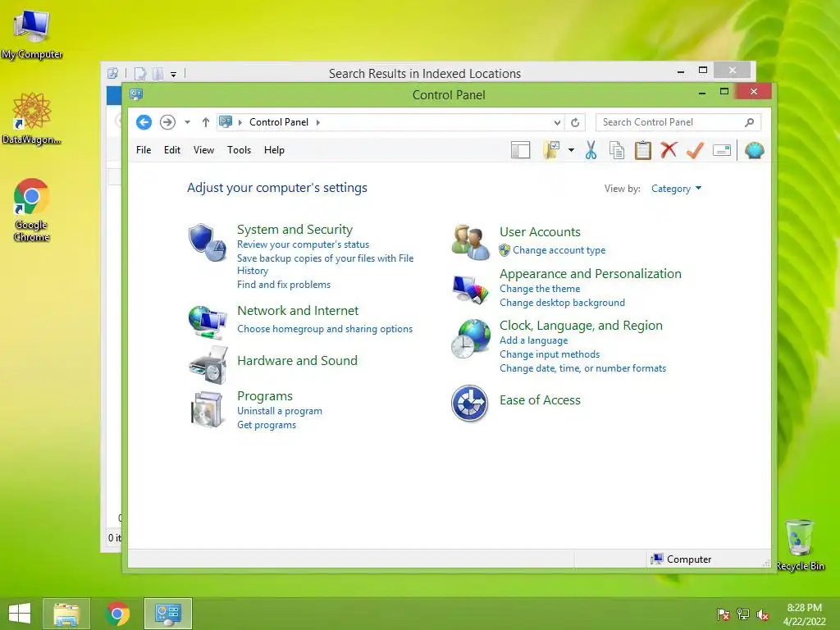Image resolution: width=840 pixels, height=630 pixels.
Task: Click the Search Results in Indexed Locations title bar
Action: click(x=425, y=73)
